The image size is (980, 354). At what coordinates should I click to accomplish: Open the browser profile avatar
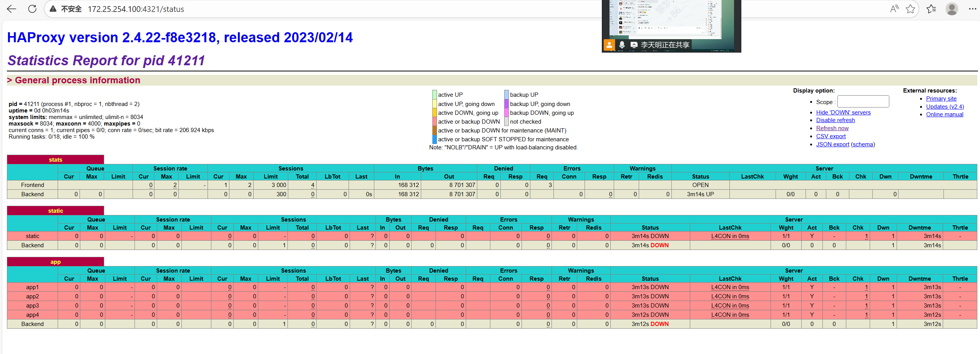pyautogui.click(x=952, y=9)
